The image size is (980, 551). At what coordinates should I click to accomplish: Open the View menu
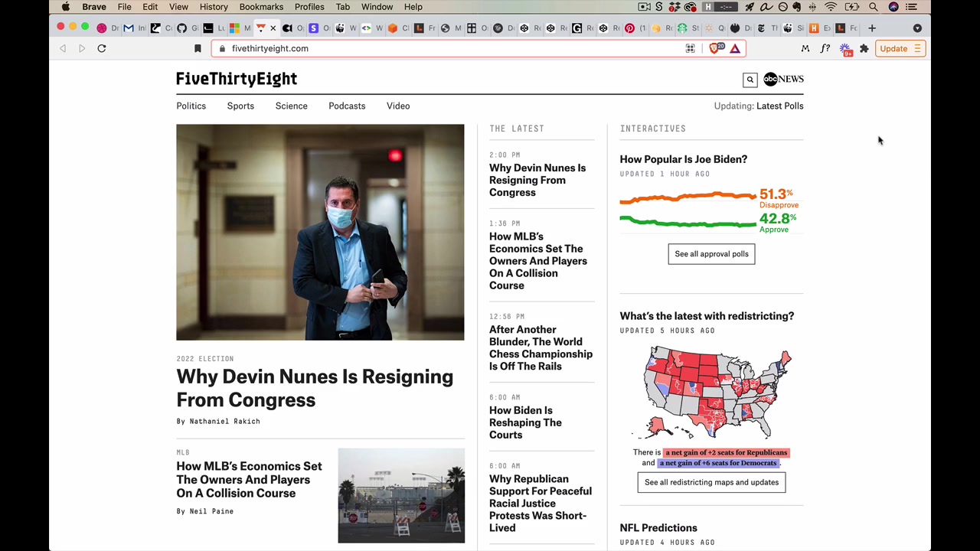coord(178,7)
